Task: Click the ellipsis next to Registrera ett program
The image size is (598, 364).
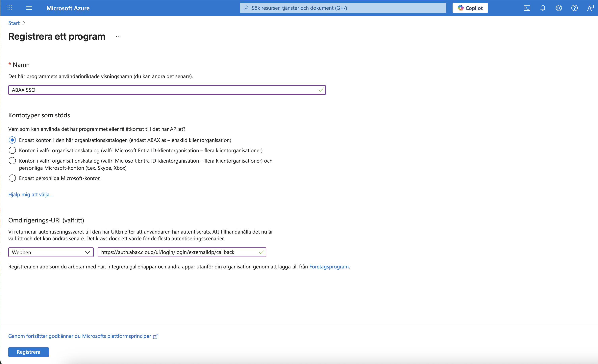Action: click(118, 37)
